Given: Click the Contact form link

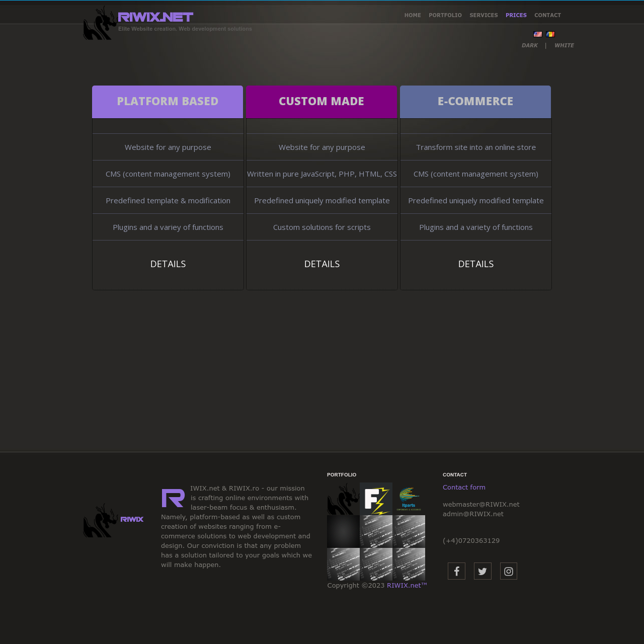Looking at the screenshot, I should coord(464,487).
